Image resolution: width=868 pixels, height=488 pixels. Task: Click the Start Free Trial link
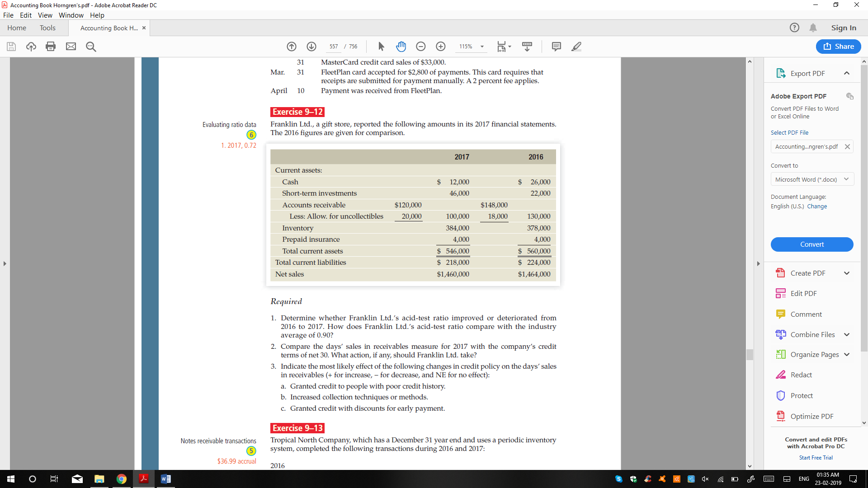click(816, 457)
